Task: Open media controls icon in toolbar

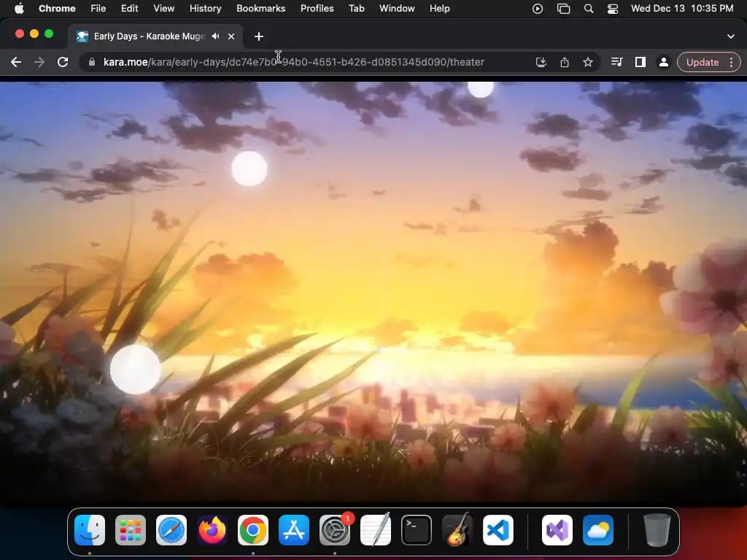Action: (616, 62)
